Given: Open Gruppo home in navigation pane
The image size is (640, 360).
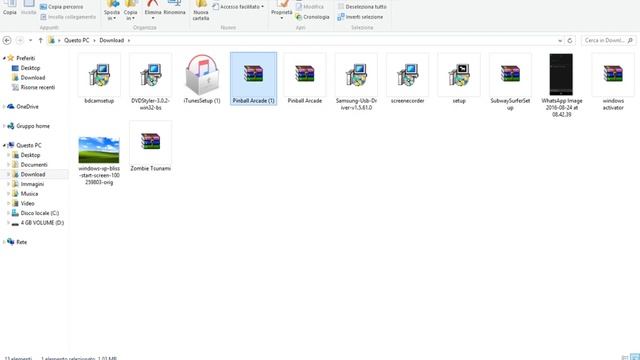Looking at the screenshot, I should pyautogui.click(x=33, y=126).
